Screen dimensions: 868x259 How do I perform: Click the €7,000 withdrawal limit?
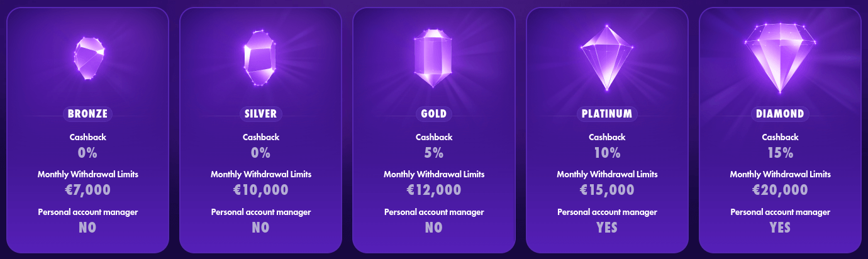coord(88,190)
